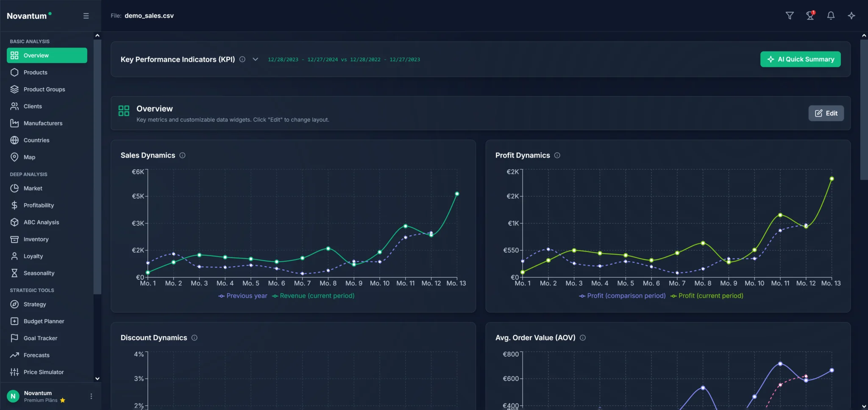Viewport: 868px width, 410px height.
Task: Hide the Previous year series in Sales Dynamics
Action: coord(242,296)
